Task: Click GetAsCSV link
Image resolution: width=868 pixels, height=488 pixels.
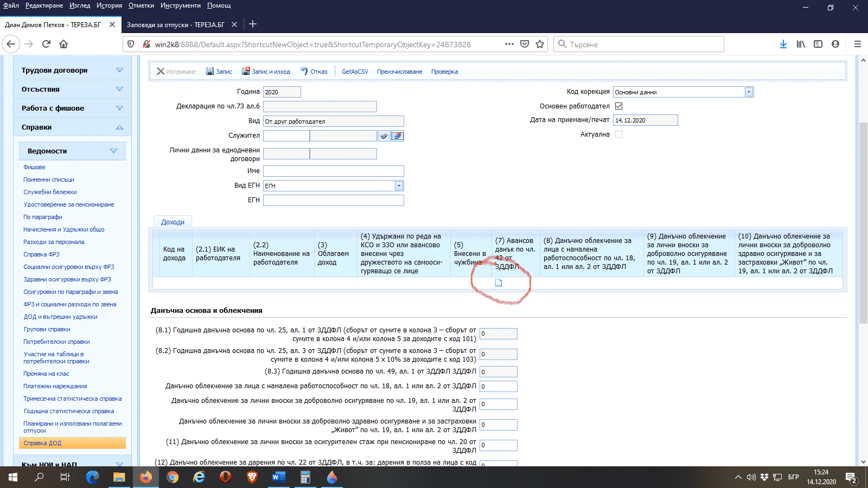Action: tap(355, 72)
